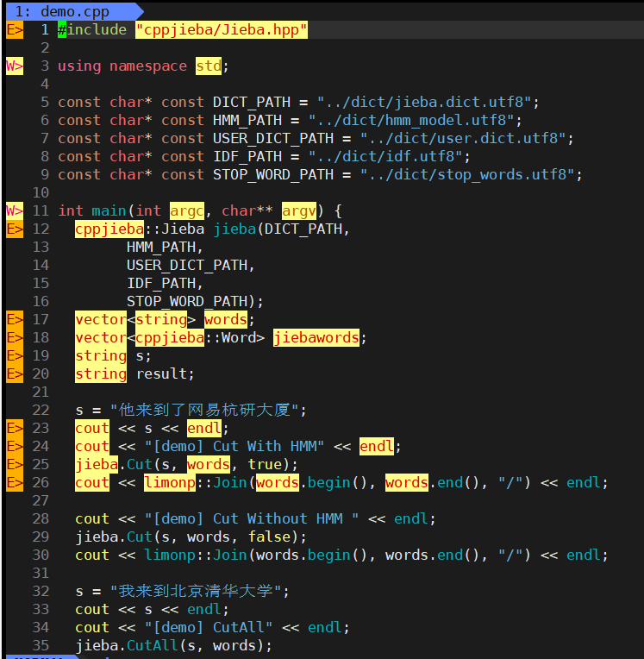The width and height of the screenshot is (644, 659).
Task: Click "[demo] Cut With HMM" string
Action: coord(234,446)
